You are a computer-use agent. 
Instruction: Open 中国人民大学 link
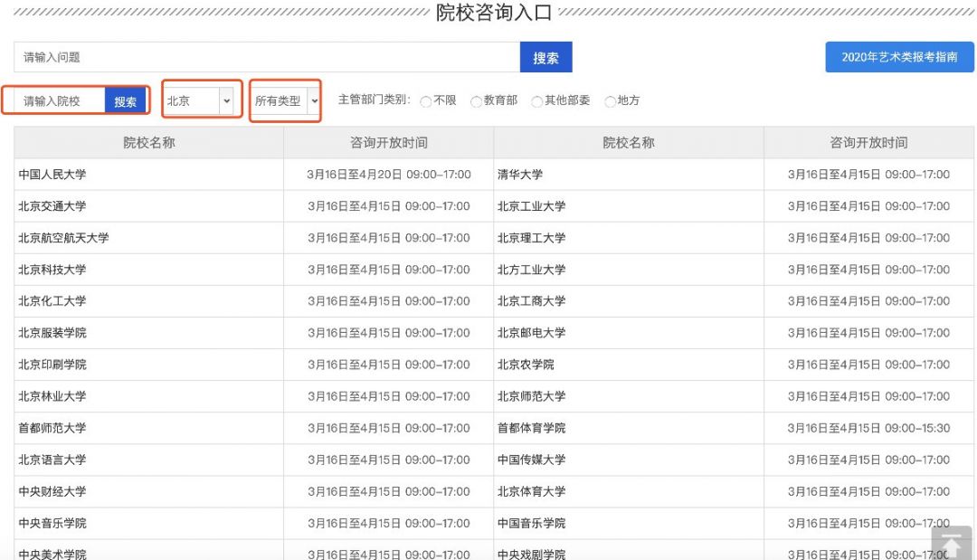coord(52,175)
